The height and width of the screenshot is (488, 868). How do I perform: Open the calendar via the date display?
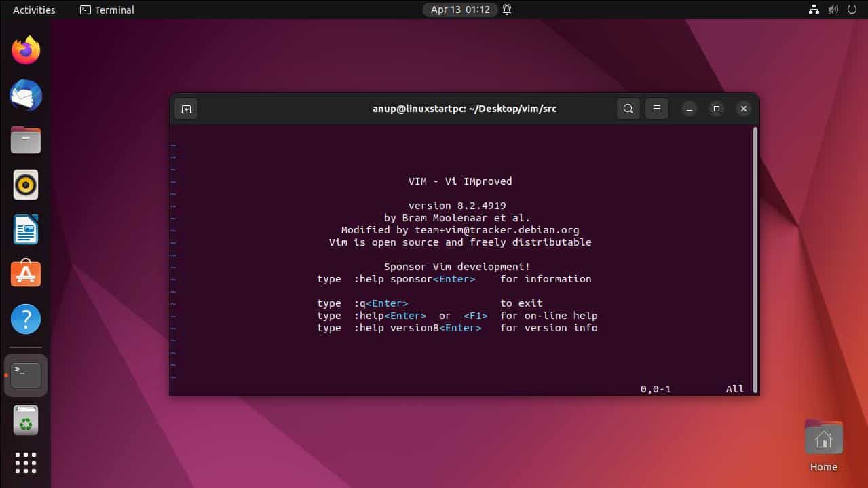point(460,10)
